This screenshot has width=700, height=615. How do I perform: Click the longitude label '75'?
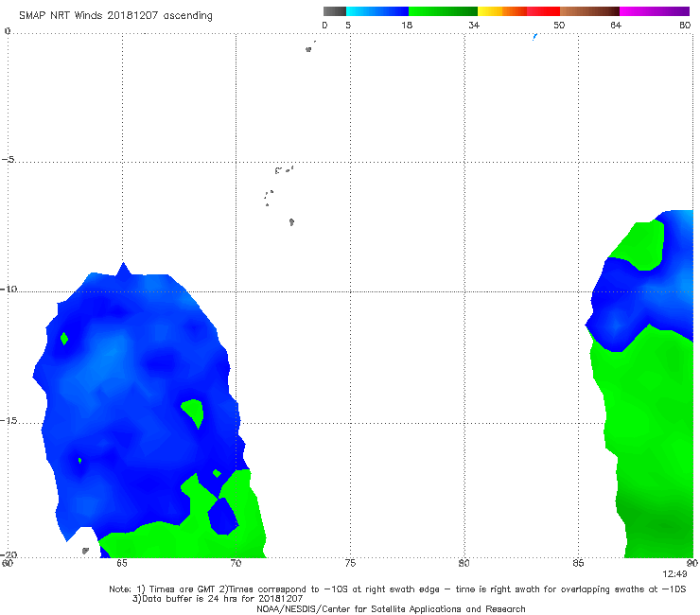(x=350, y=563)
